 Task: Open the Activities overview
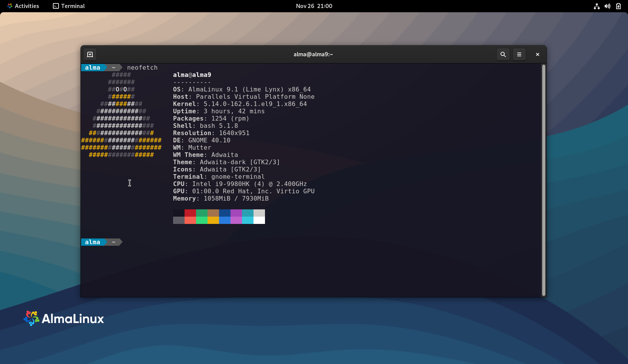tap(23, 6)
